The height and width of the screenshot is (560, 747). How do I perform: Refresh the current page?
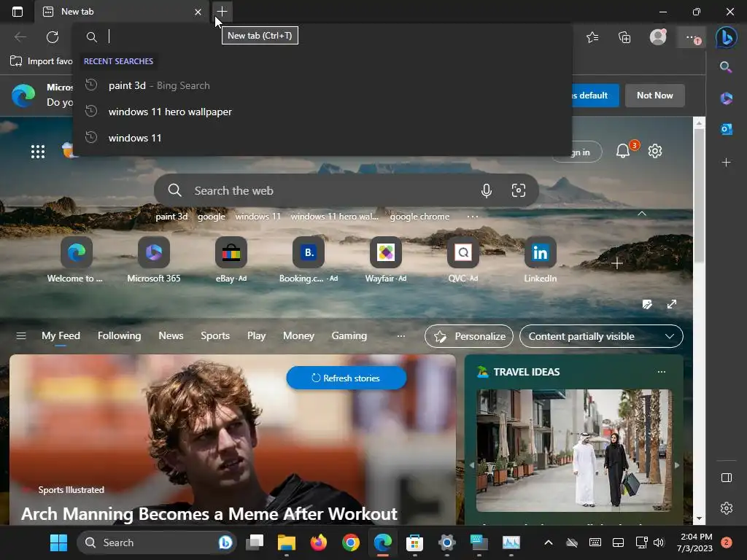[x=53, y=36]
